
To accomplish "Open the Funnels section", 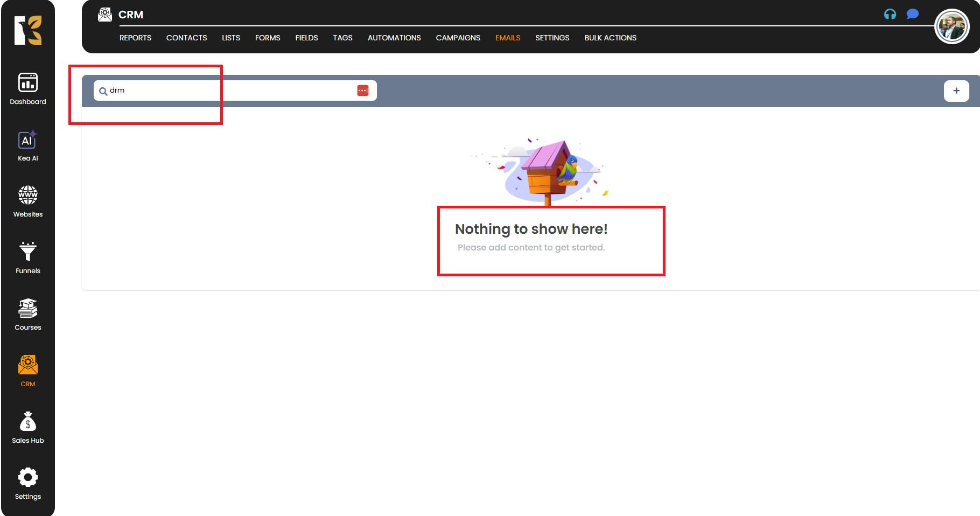I will [28, 258].
